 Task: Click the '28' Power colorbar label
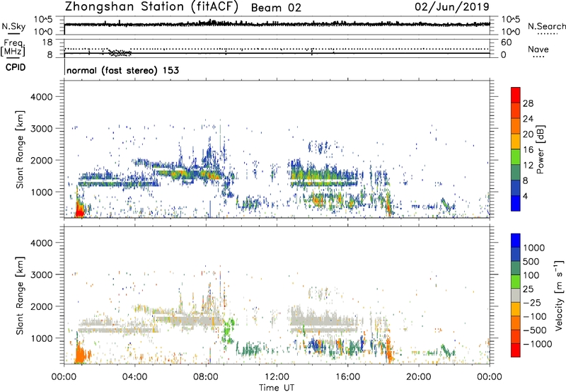528,103
